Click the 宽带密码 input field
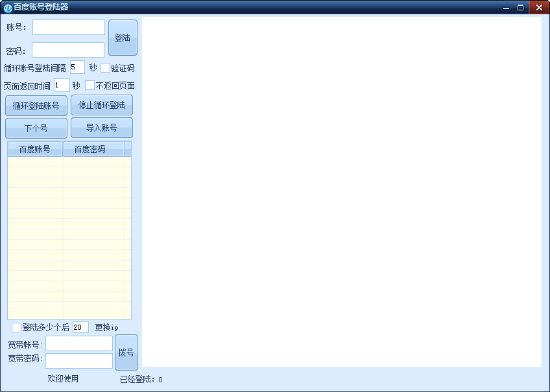Viewport: 550px width, 392px height. point(79,361)
